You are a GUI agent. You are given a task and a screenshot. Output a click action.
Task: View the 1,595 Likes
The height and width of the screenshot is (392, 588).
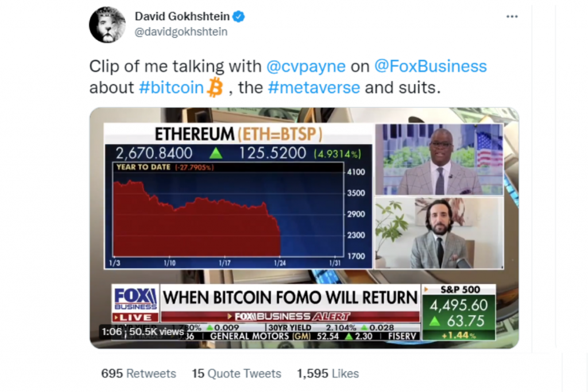327,373
